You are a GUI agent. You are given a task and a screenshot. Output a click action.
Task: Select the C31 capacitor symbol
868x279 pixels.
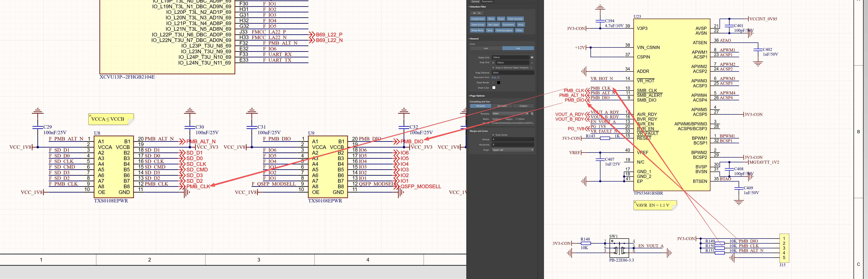pos(252,127)
